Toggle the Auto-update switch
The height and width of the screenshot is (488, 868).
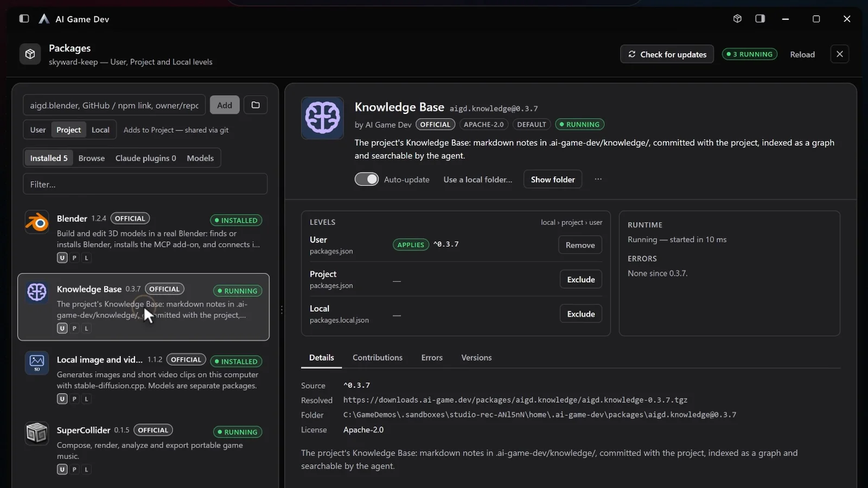coord(367,179)
